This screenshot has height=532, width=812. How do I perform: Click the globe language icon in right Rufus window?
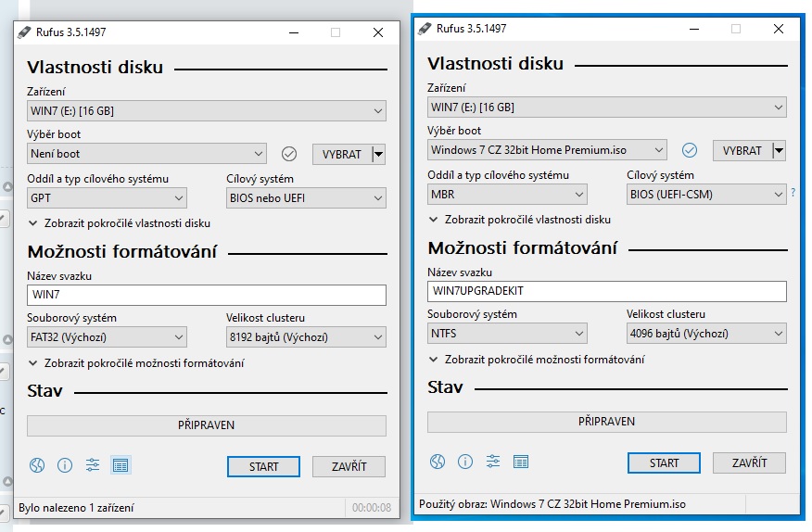tap(438, 462)
